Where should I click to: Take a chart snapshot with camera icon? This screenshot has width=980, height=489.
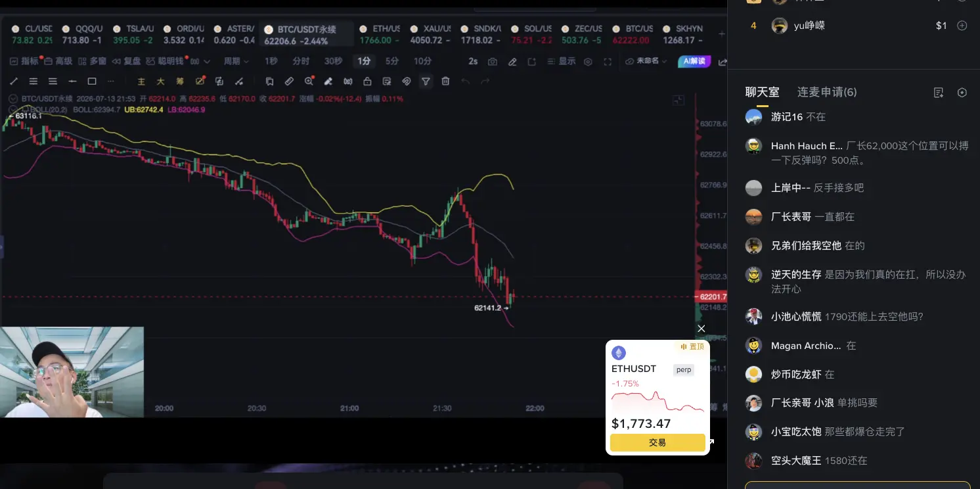(x=493, y=61)
